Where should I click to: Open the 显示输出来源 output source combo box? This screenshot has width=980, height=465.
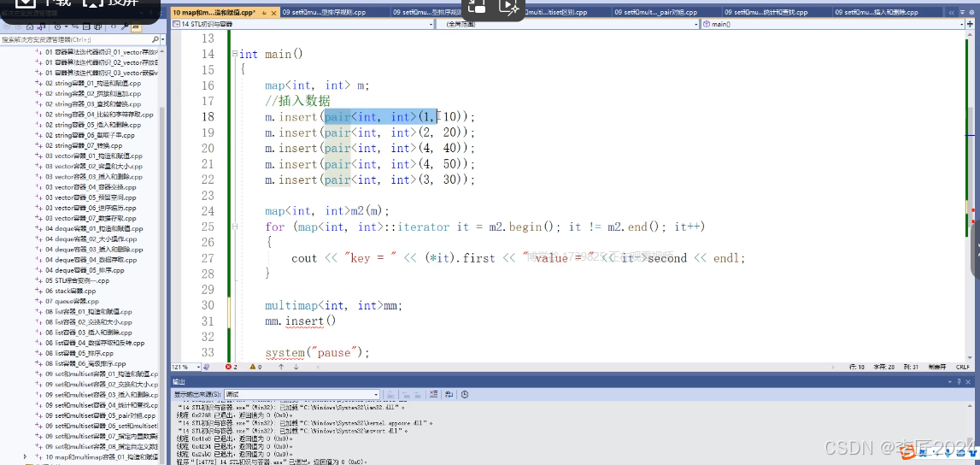pyautogui.click(x=302, y=394)
